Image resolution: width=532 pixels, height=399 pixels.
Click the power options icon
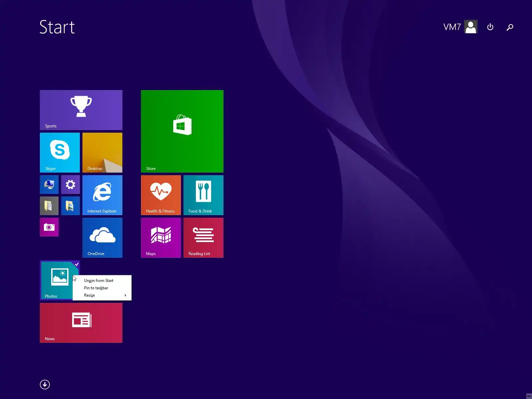tap(490, 27)
